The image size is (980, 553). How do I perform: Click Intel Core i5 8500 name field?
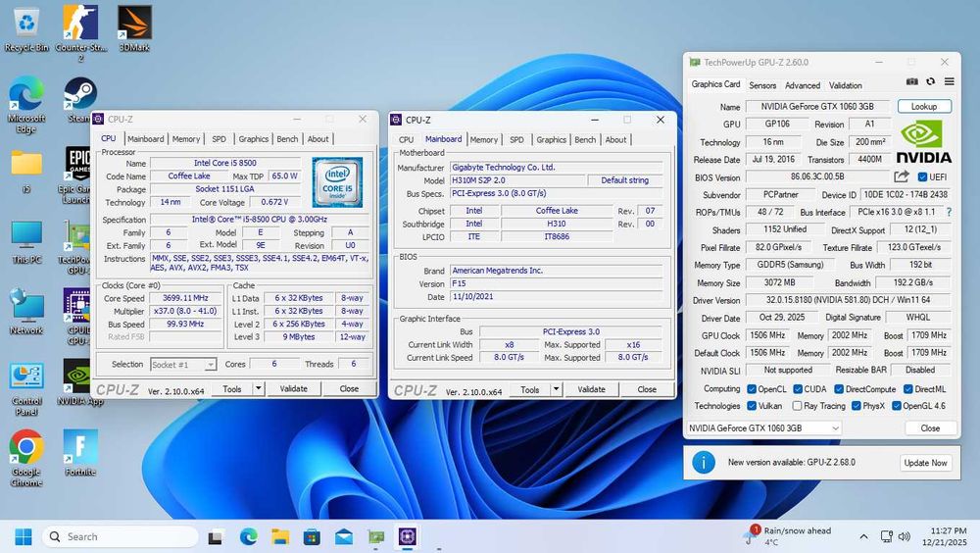(225, 163)
